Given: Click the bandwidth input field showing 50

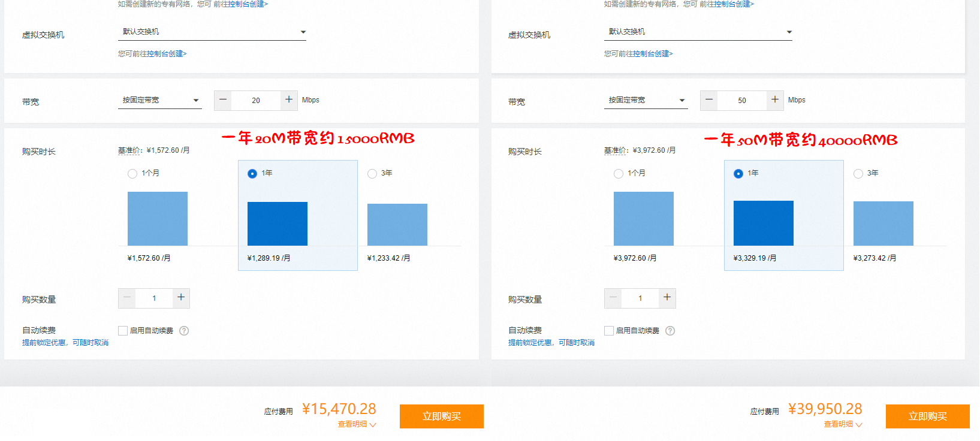Looking at the screenshot, I should [x=742, y=101].
